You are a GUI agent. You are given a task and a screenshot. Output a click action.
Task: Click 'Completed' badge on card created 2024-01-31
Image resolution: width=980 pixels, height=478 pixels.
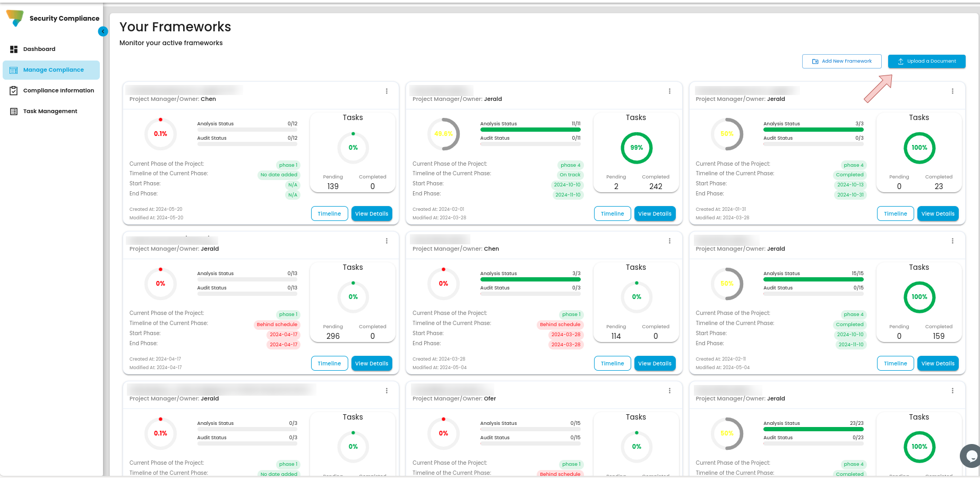(849, 175)
